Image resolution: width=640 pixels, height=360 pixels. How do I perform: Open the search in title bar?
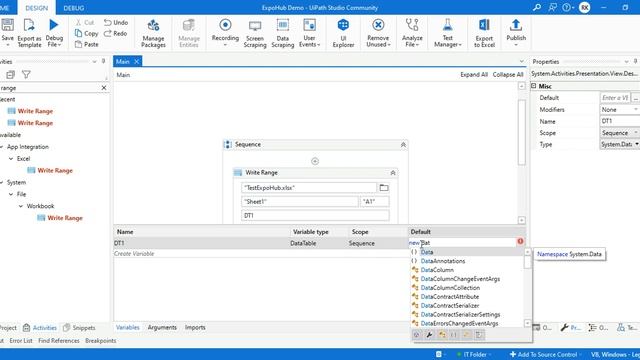click(x=537, y=7)
